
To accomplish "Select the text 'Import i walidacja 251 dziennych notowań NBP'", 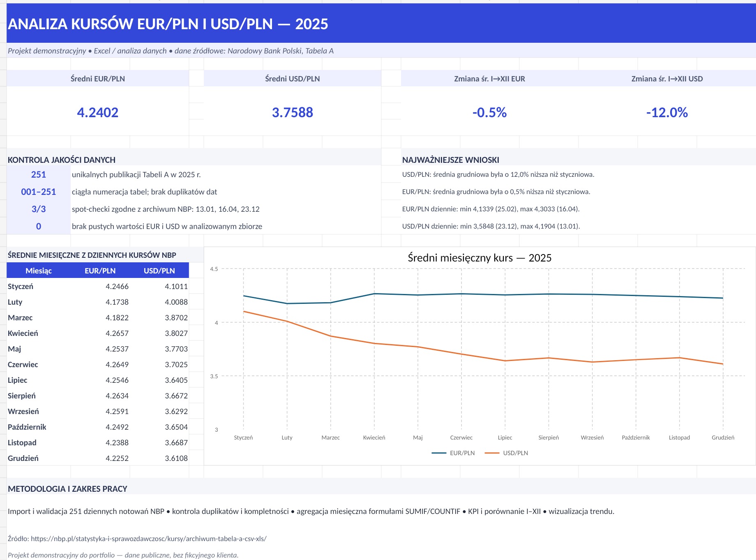I will coord(86,511).
